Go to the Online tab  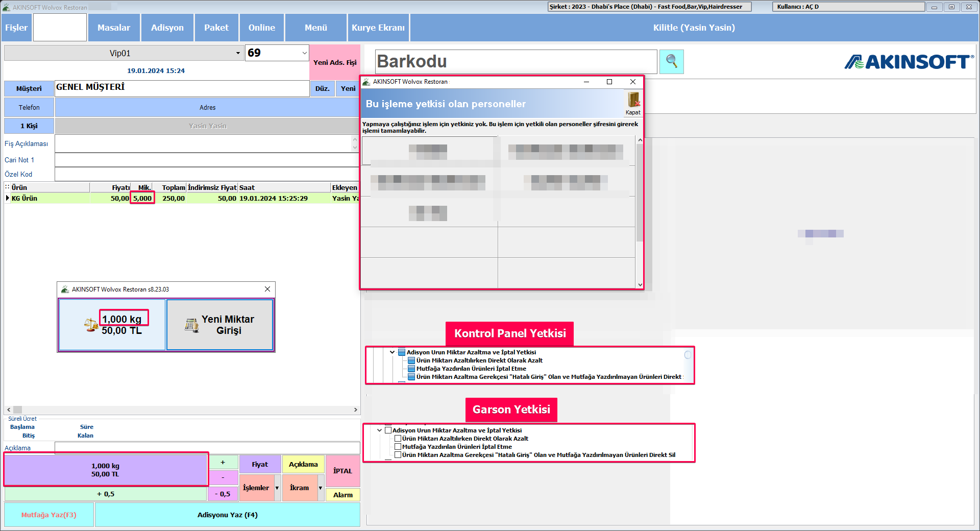262,28
